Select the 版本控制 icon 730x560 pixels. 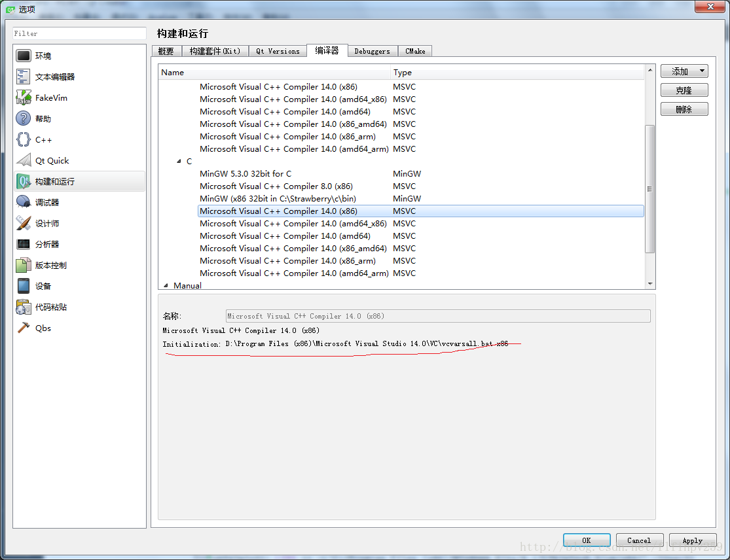24,265
